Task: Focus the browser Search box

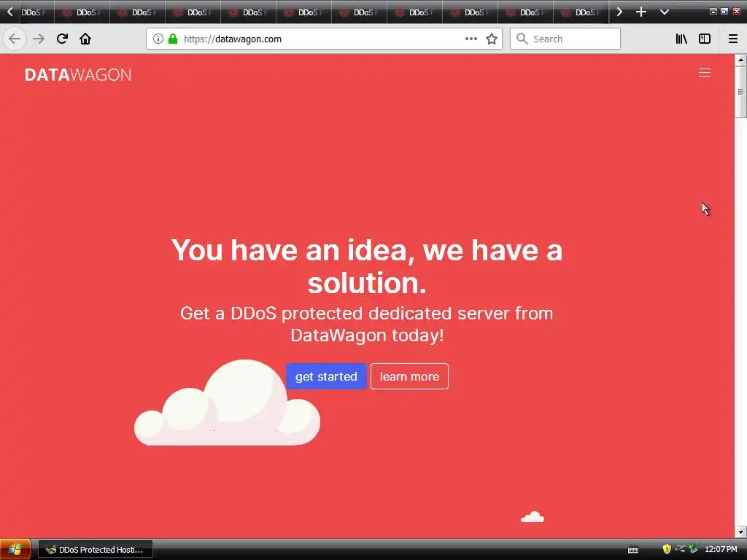Action: click(x=565, y=39)
